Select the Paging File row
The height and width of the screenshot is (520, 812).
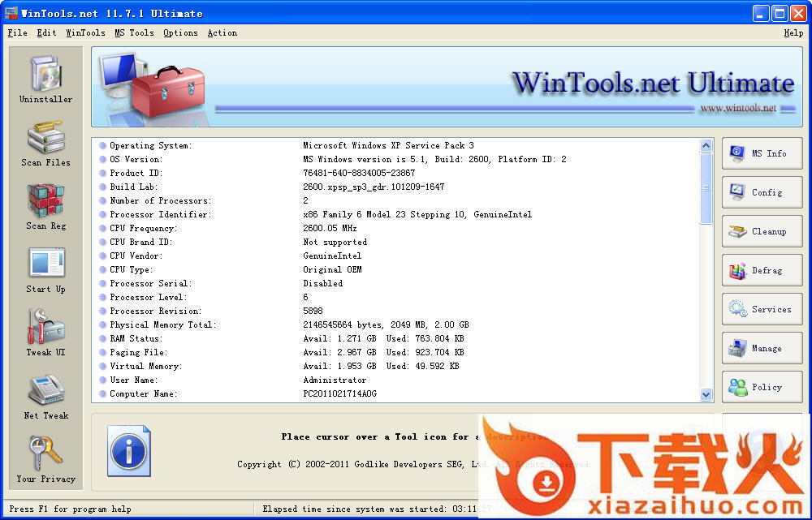point(395,352)
